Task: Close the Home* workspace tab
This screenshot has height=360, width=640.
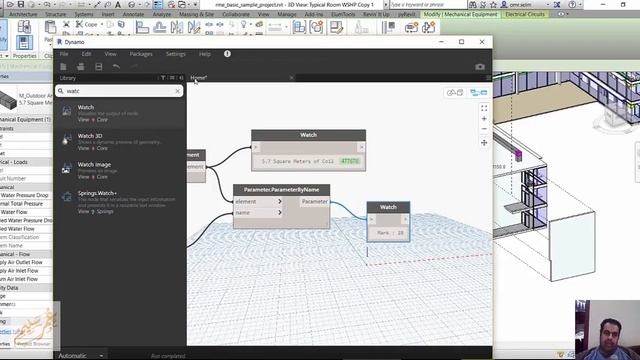Action: pyautogui.click(x=291, y=78)
